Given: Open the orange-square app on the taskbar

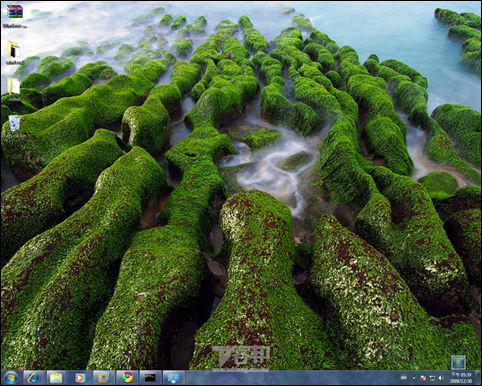Looking at the screenshot, I should [103, 378].
